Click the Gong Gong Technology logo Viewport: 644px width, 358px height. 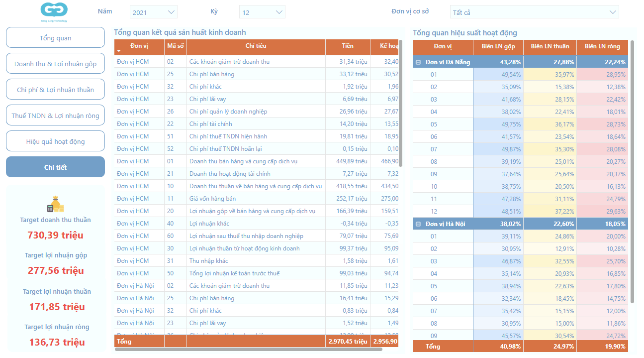54,12
